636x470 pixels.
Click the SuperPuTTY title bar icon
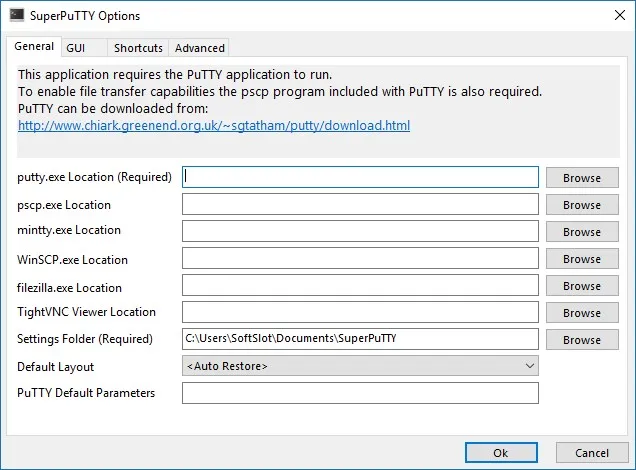pos(17,15)
